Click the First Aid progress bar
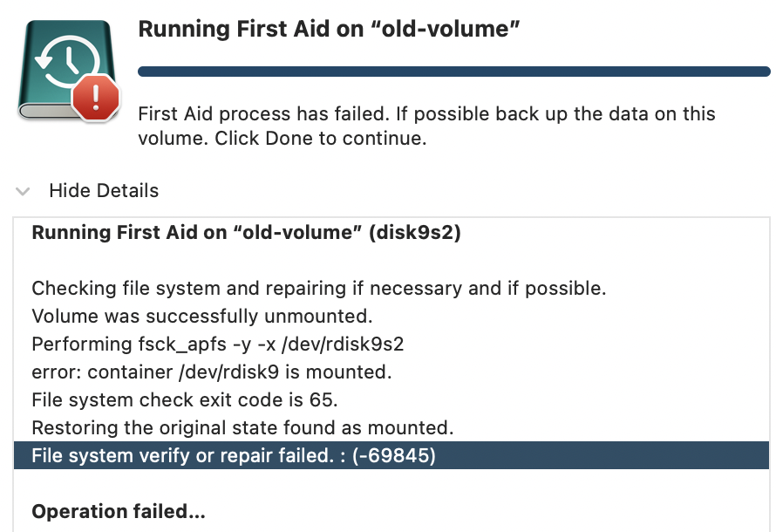The width and height of the screenshot is (776, 532). [453, 72]
